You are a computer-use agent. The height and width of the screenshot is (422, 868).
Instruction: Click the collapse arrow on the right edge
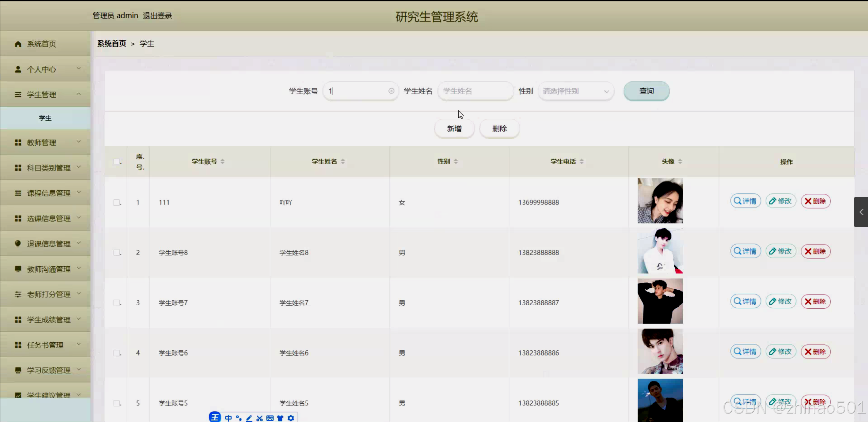[x=861, y=212]
